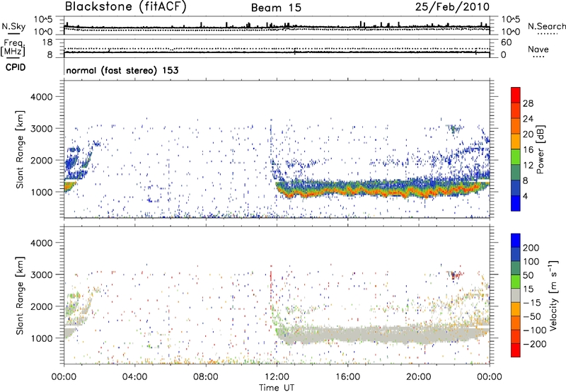
Task: Click the '04:00' time axis label
Action: (x=134, y=377)
